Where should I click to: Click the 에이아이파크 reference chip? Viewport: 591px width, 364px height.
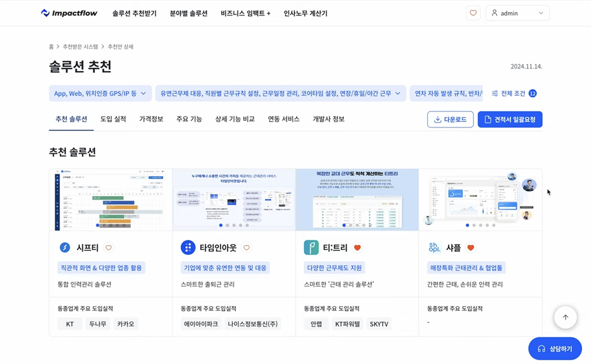click(x=201, y=324)
